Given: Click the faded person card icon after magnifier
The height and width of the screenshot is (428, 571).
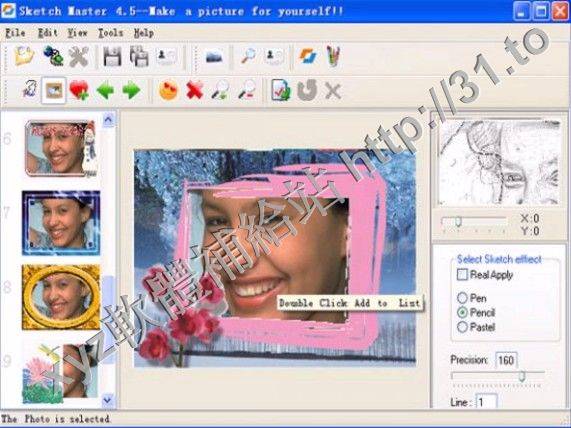Looking at the screenshot, I should [x=275, y=56].
